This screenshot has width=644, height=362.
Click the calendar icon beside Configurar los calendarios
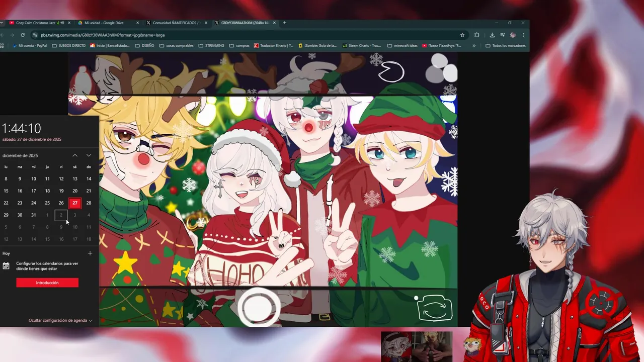6,265
